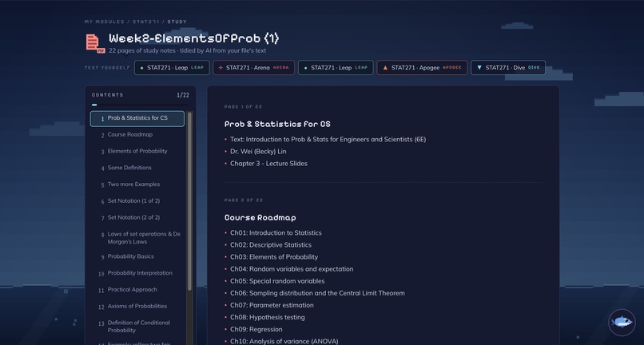Start the STAT271 · Apogee quiz
Screen dimensions: 644x345
tap(422, 68)
